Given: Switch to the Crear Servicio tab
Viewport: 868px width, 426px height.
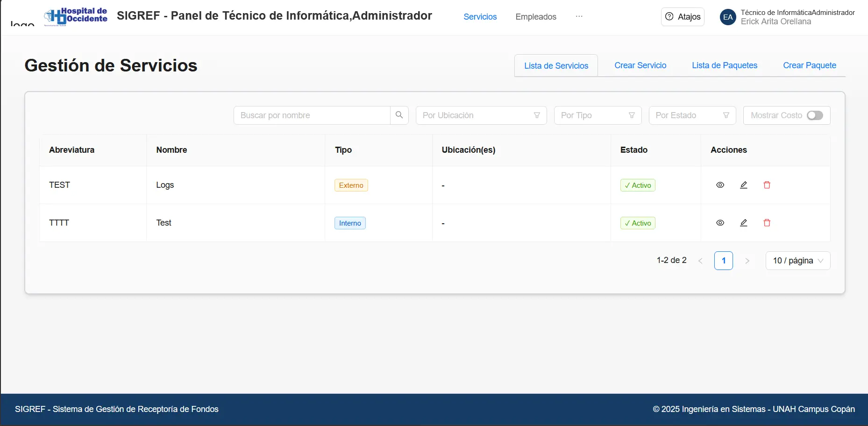Looking at the screenshot, I should tap(640, 65).
